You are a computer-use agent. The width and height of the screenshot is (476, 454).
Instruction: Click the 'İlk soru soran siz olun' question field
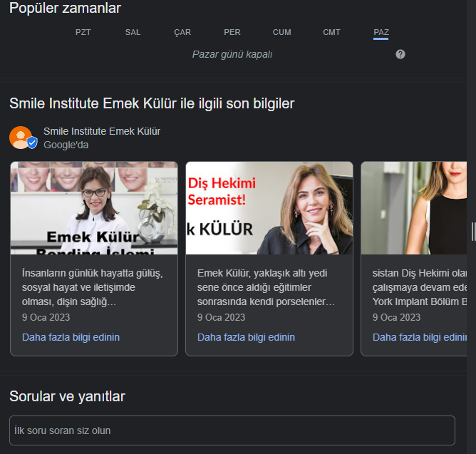tap(232, 430)
